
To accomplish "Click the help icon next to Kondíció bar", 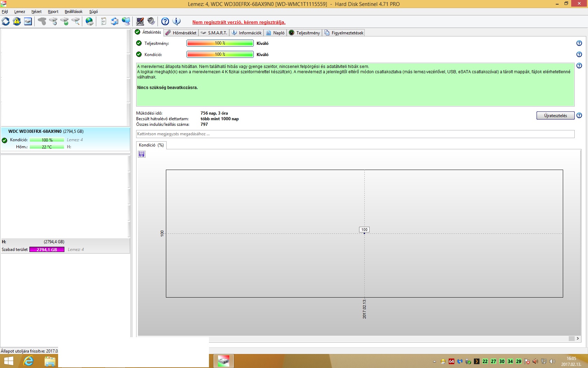I will pyautogui.click(x=579, y=54).
